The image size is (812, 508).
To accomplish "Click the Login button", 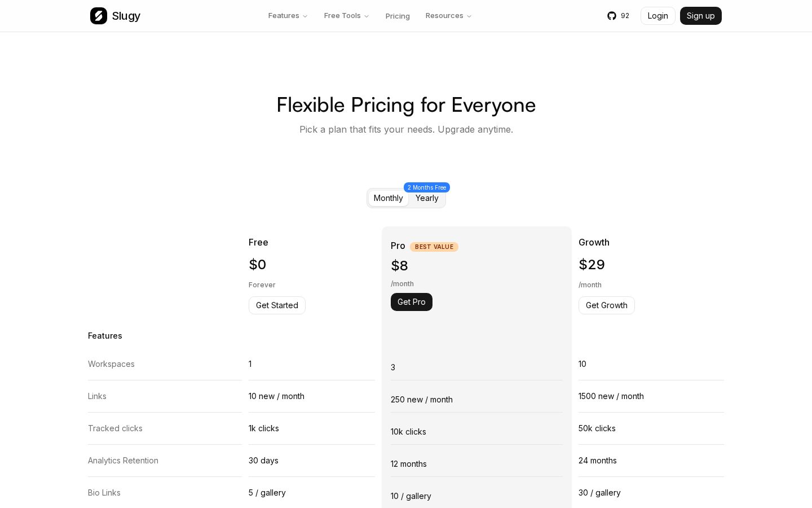I will [658, 16].
